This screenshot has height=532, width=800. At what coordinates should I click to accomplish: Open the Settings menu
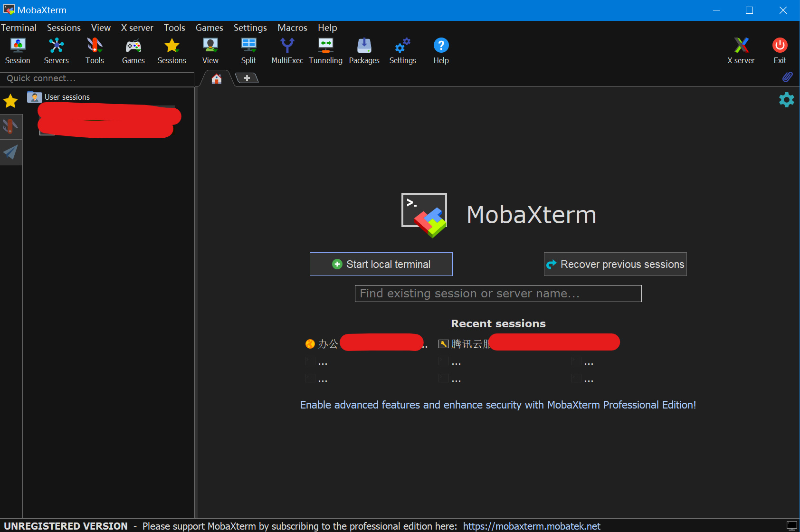250,28
